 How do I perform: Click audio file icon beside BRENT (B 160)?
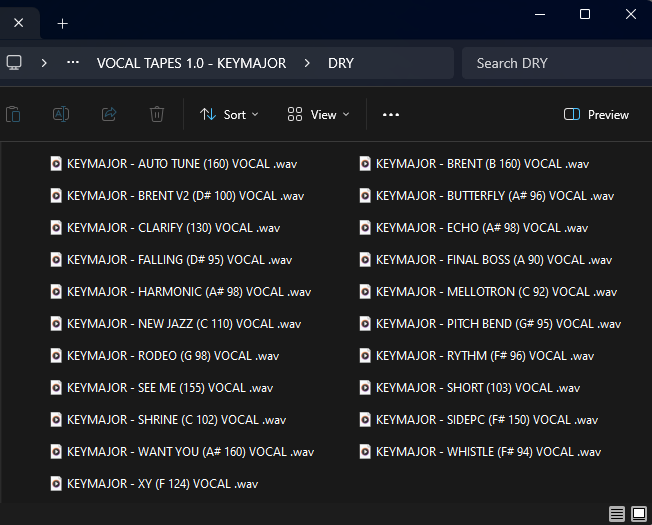(365, 164)
